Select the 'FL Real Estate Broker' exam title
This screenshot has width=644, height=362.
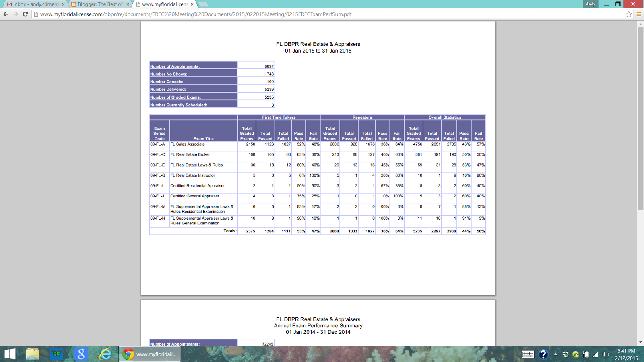click(x=190, y=154)
